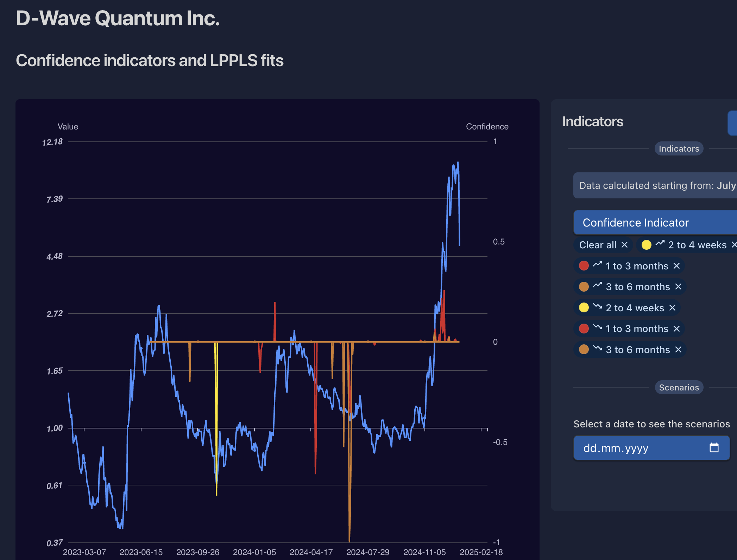The height and width of the screenshot is (560, 737).
Task: Click the Data calculated starting from info box
Action: pos(655,185)
